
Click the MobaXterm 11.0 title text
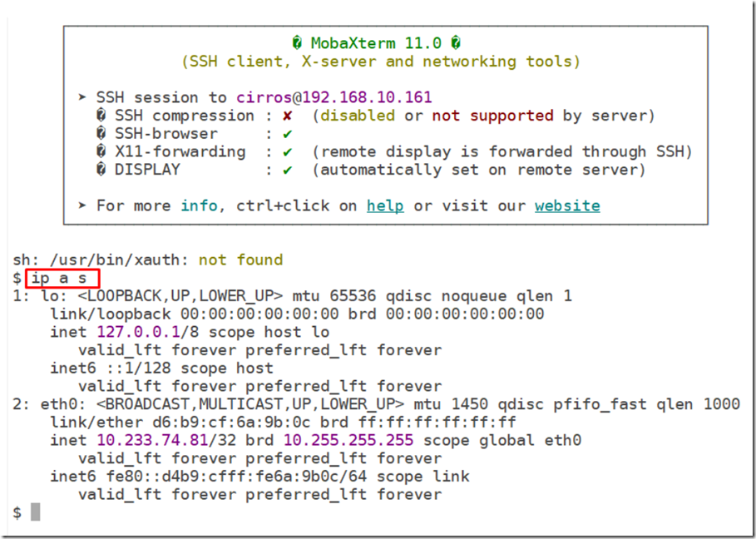tap(376, 43)
